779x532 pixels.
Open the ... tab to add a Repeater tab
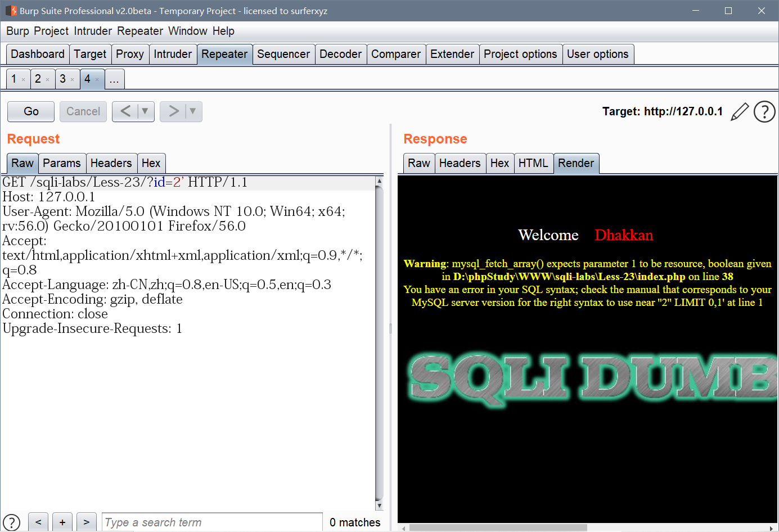[114, 79]
